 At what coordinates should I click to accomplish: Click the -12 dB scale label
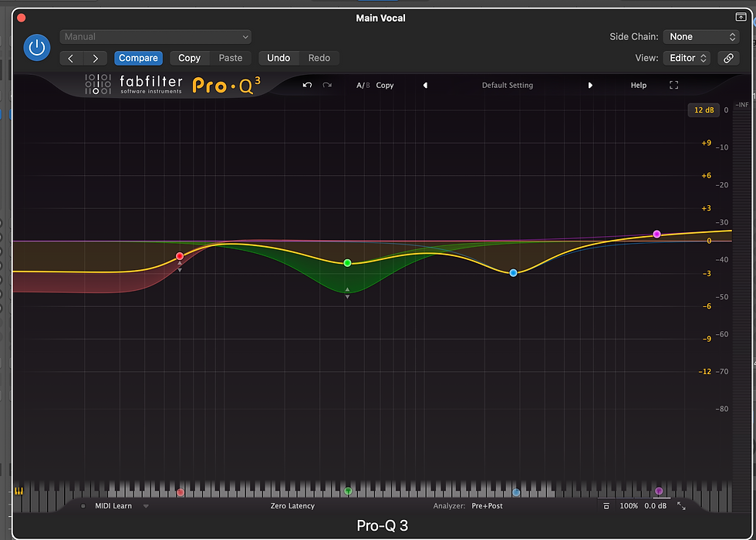pos(704,371)
